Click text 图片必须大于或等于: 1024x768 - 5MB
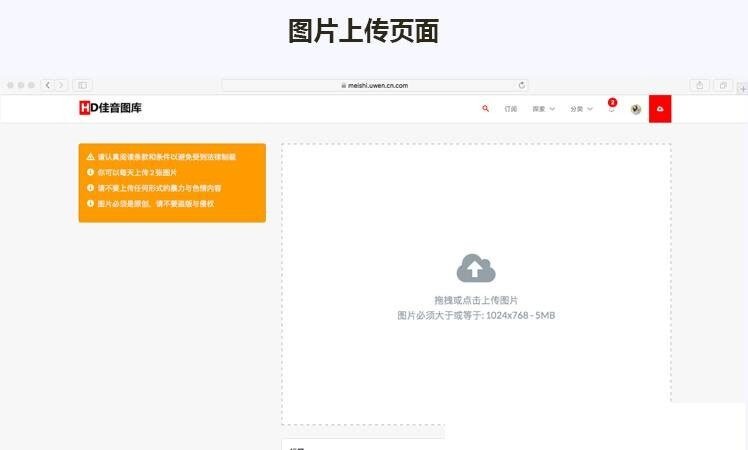Screen dimensions: 748x450 coord(476,315)
